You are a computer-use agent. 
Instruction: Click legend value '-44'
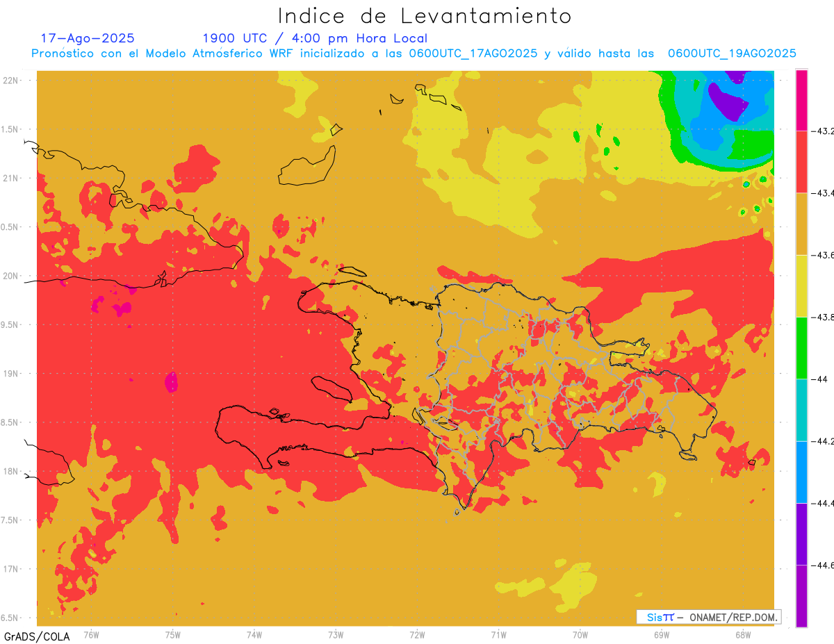[819, 379]
